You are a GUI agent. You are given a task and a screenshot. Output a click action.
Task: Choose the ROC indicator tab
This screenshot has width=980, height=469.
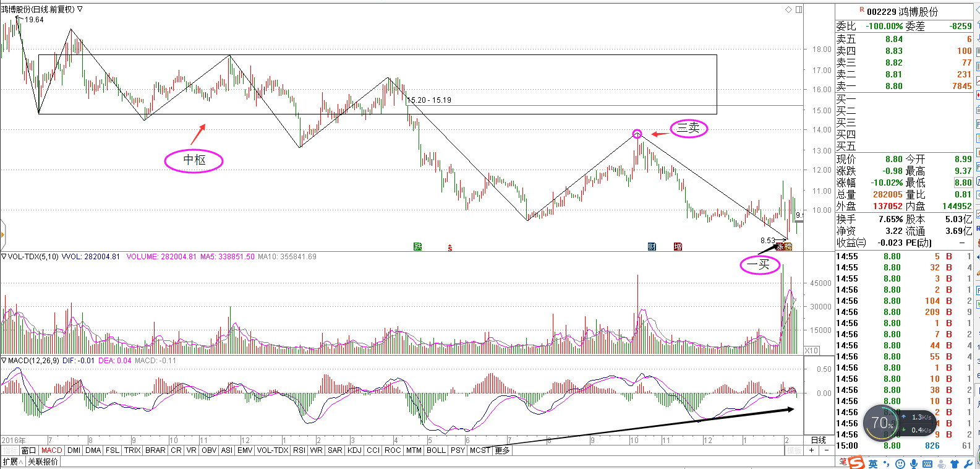tap(393, 450)
